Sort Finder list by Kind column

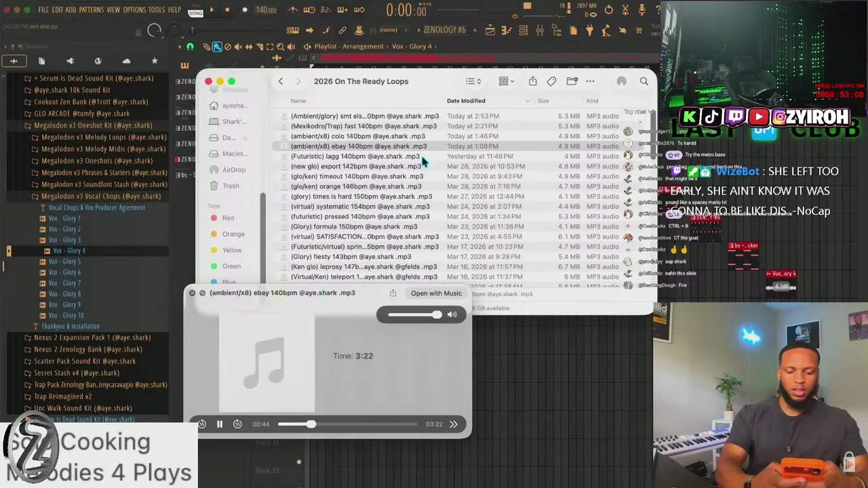(592, 101)
